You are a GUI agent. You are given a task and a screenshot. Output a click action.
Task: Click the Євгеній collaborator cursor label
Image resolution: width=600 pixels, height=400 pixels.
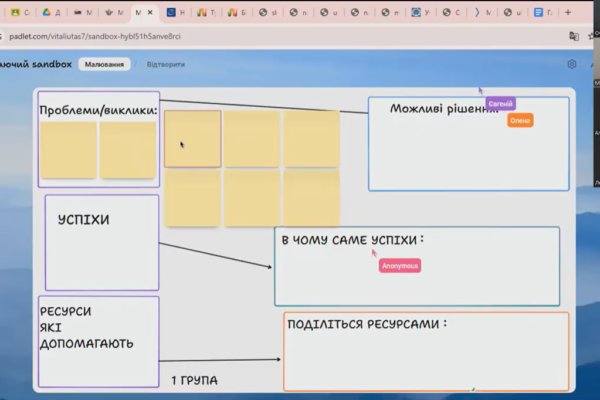pos(499,103)
